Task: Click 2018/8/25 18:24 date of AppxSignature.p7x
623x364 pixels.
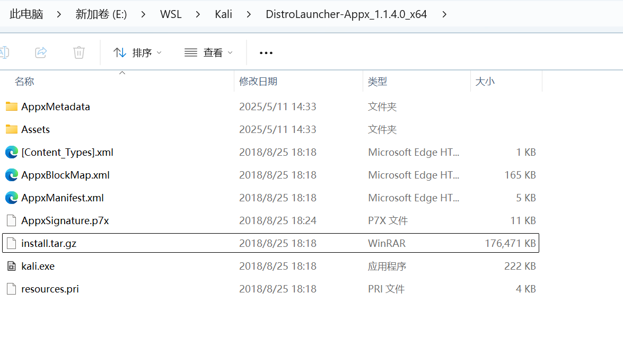Action: [x=277, y=221]
